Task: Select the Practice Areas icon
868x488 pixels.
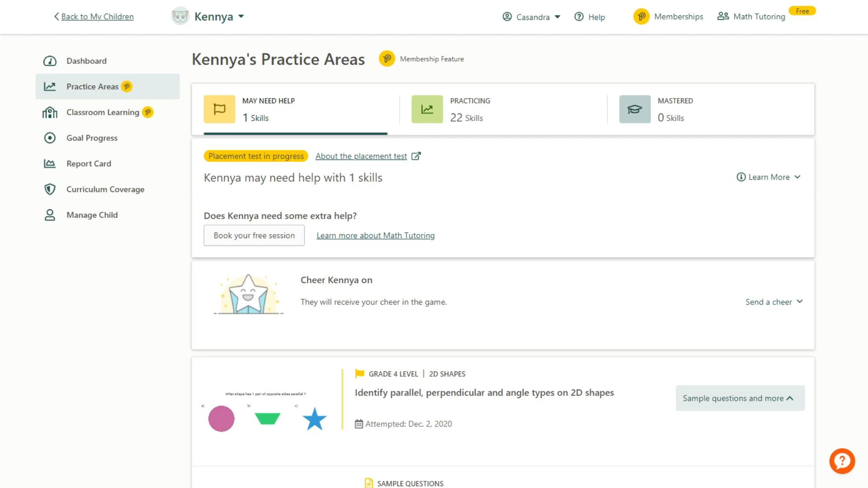Action: (x=49, y=86)
